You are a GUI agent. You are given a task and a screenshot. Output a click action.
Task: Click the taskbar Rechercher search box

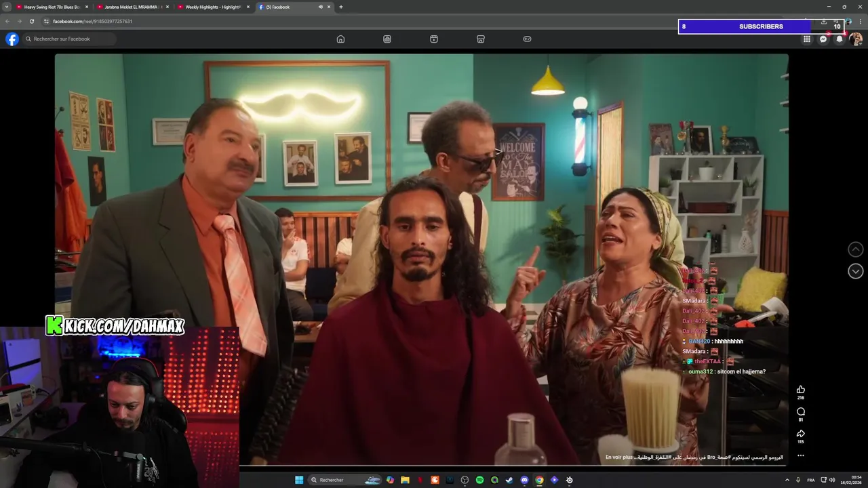pos(345,480)
